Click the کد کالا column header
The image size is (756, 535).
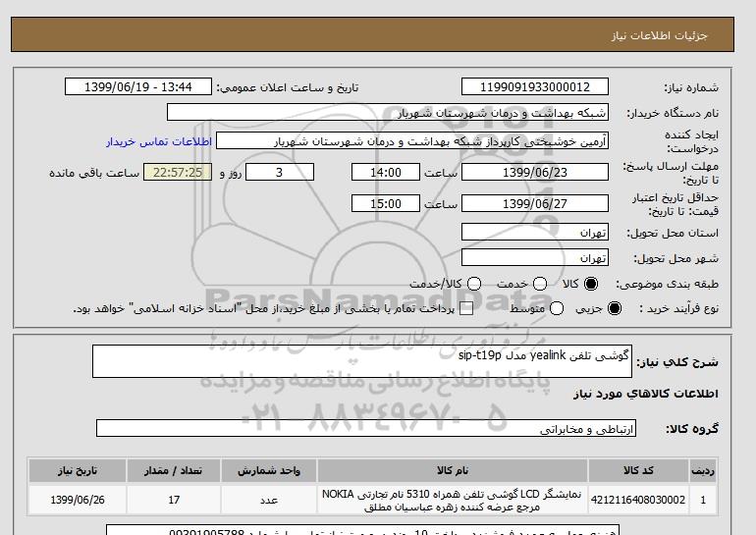click(x=638, y=470)
